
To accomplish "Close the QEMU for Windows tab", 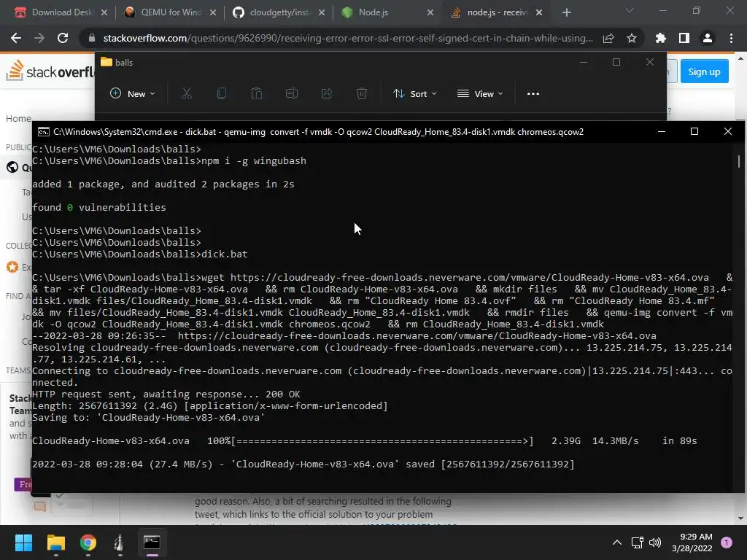I will pyautogui.click(x=213, y=12).
